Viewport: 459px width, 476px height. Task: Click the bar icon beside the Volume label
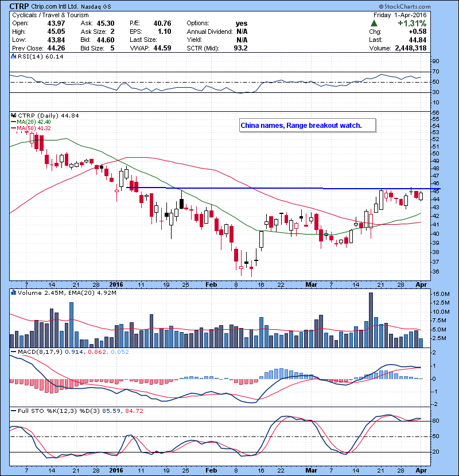click(x=13, y=292)
